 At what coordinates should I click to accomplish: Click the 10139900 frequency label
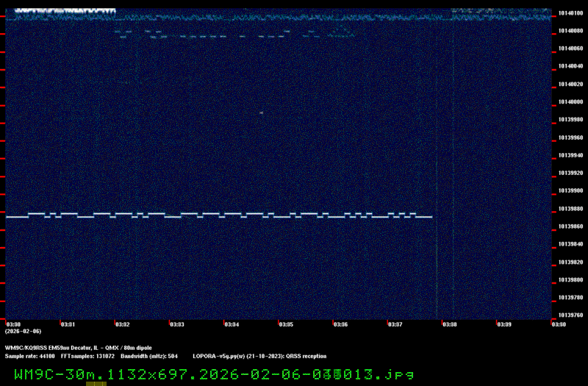point(570,190)
